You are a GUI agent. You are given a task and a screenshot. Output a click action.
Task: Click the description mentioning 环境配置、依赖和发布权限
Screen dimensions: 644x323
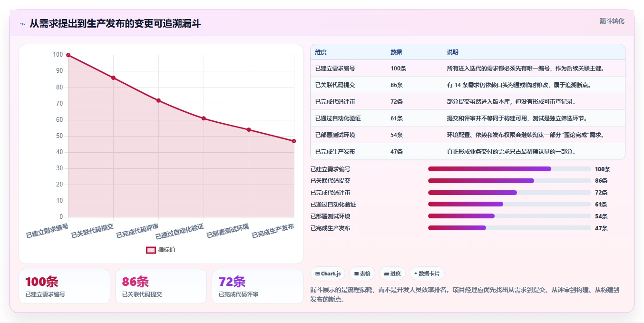tap(526, 135)
